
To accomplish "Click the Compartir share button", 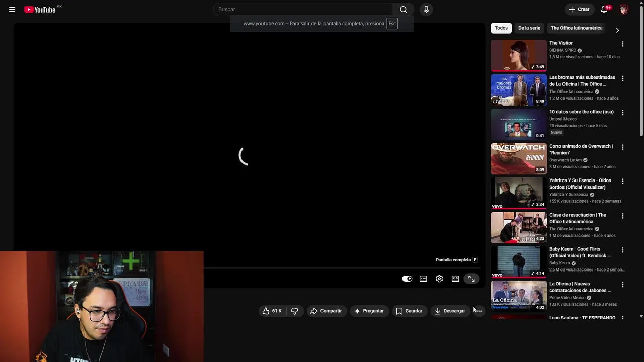I will coord(326,311).
